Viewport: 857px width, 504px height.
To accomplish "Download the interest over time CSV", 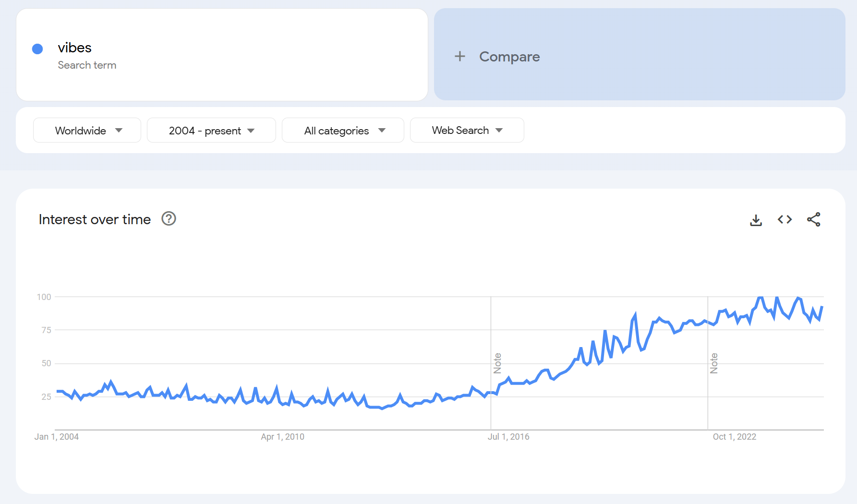I will (x=756, y=220).
